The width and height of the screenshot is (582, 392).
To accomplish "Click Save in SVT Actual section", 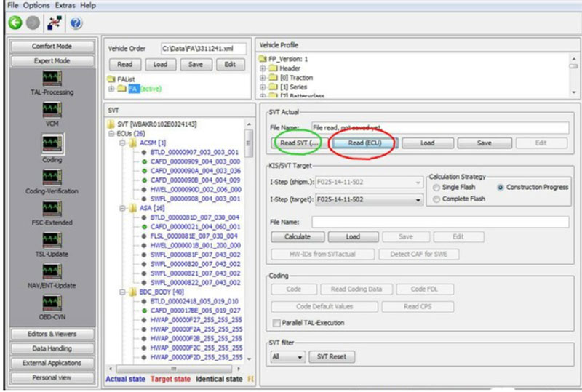I will click(485, 143).
